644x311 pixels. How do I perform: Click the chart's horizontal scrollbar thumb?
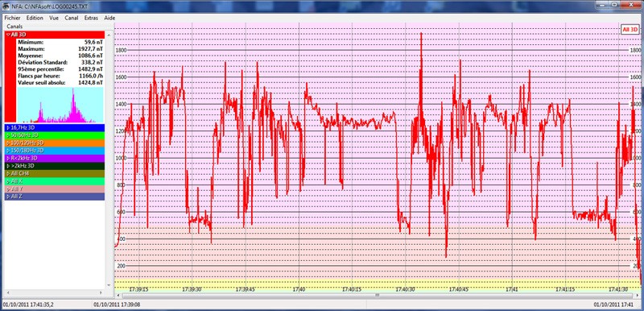(377, 295)
